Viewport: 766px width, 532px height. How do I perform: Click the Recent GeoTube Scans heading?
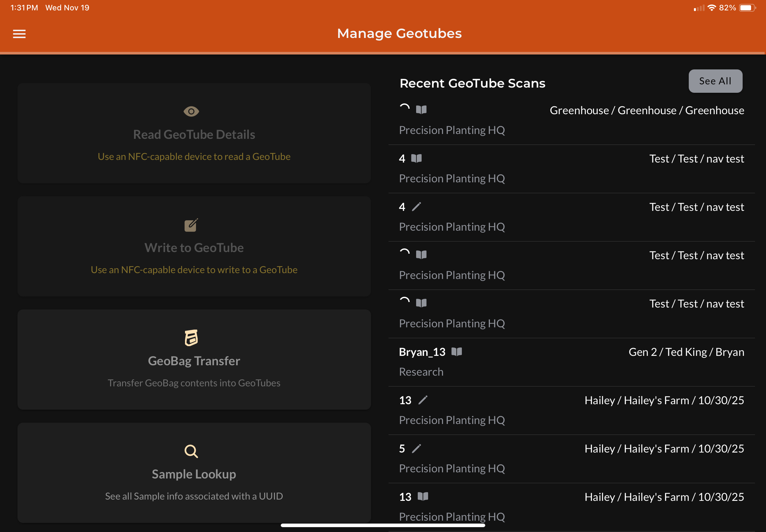coord(472,83)
